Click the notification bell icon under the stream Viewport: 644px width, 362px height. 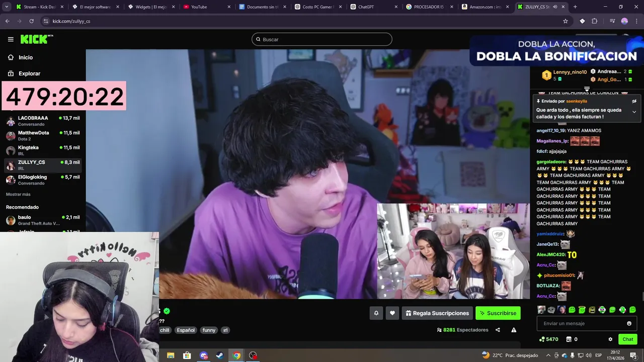[x=376, y=313]
